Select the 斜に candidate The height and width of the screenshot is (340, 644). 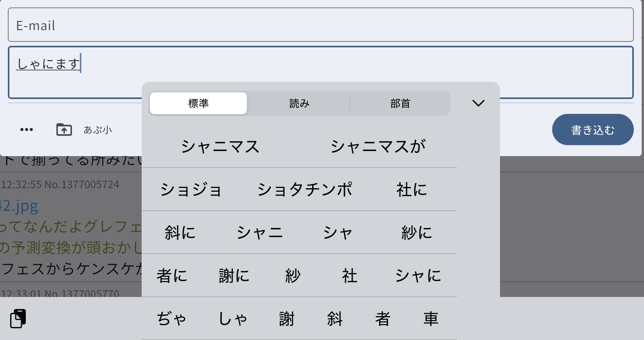(x=180, y=233)
